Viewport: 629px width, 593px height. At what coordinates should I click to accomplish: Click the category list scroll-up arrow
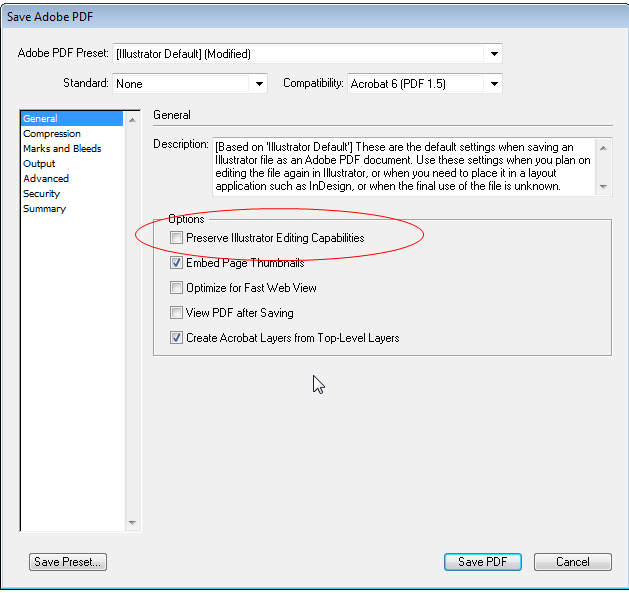[132, 120]
